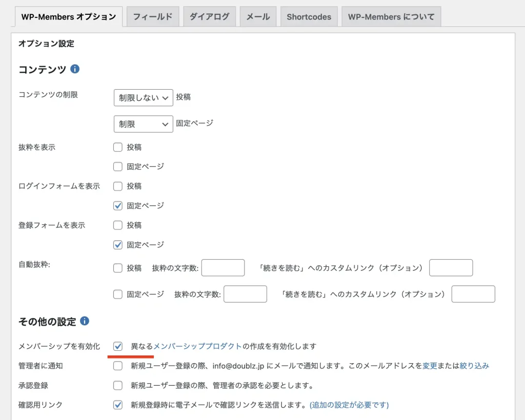
Task: Open the ダイアログ tab
Action: click(x=209, y=17)
